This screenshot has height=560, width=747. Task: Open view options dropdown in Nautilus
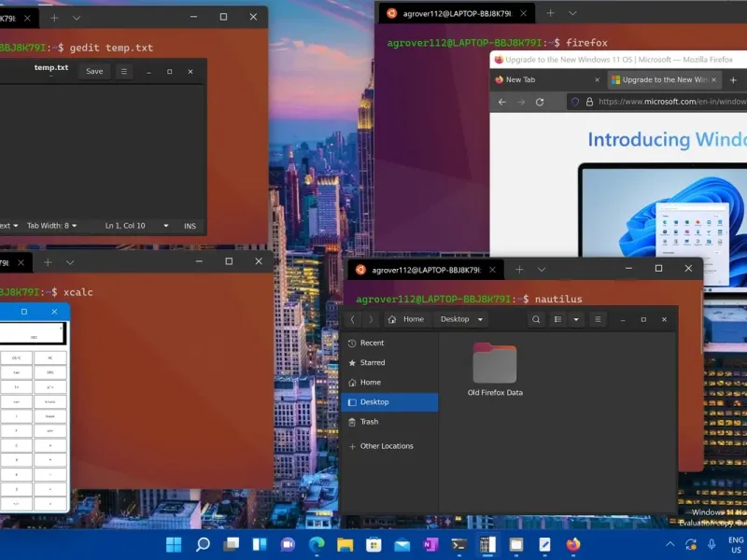pyautogui.click(x=576, y=319)
